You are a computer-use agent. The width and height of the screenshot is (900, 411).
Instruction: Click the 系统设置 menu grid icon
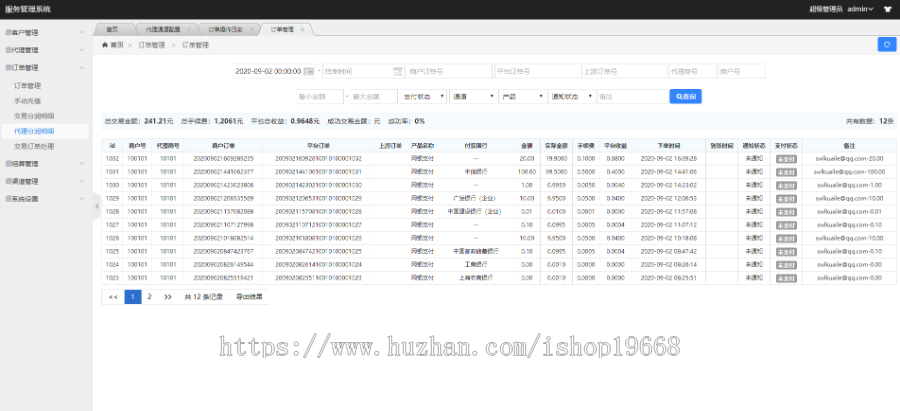(x=8, y=199)
